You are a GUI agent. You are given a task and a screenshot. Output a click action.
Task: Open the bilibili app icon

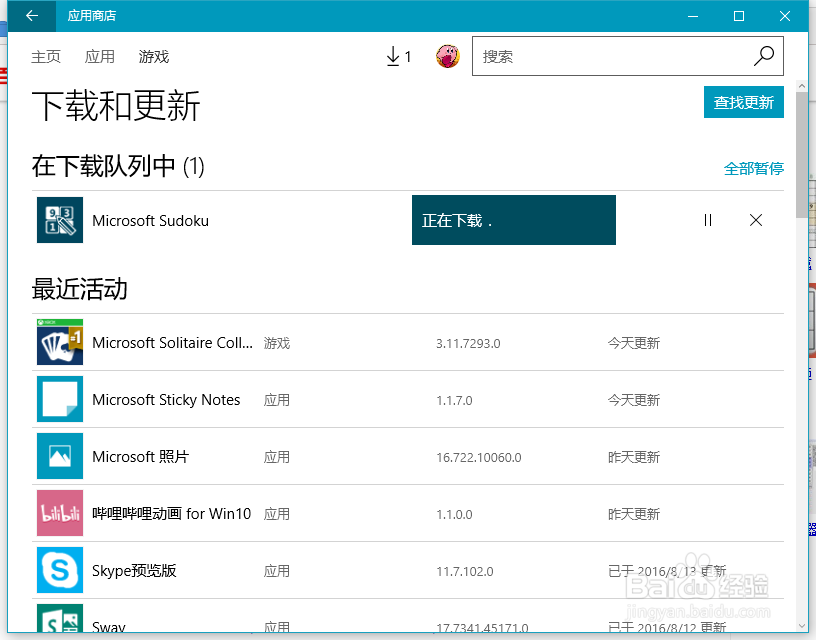[x=60, y=513]
